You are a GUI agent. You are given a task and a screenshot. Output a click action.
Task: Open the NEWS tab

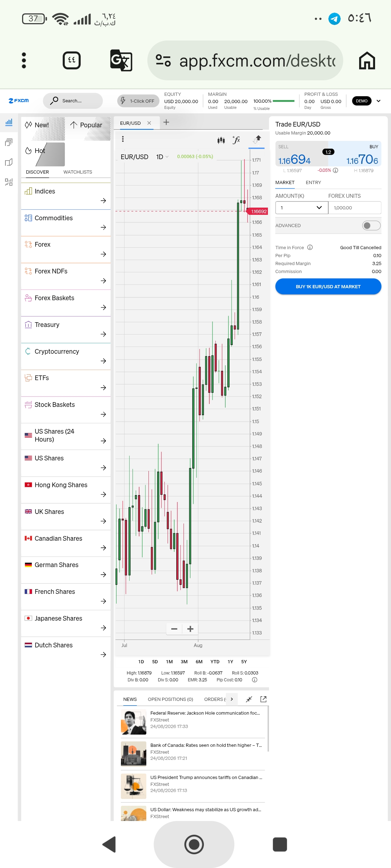[x=130, y=699]
